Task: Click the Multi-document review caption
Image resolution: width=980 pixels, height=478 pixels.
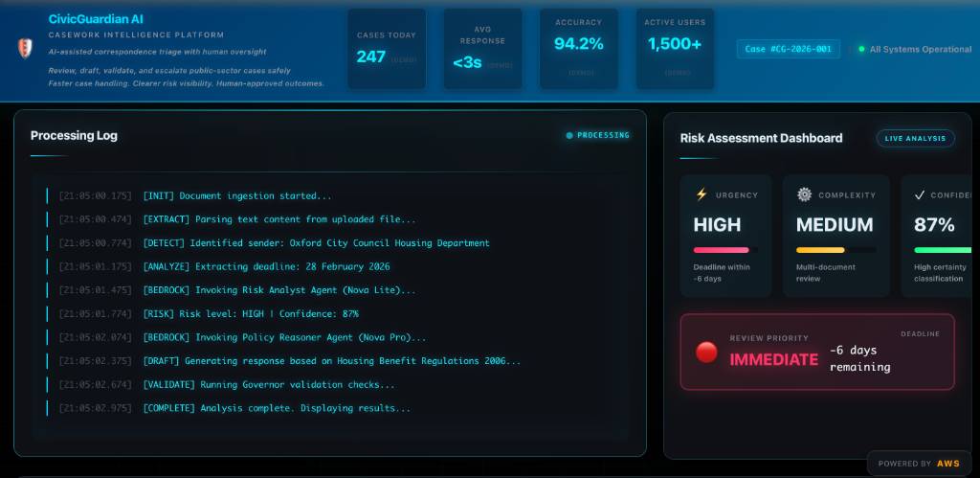Action: (826, 273)
